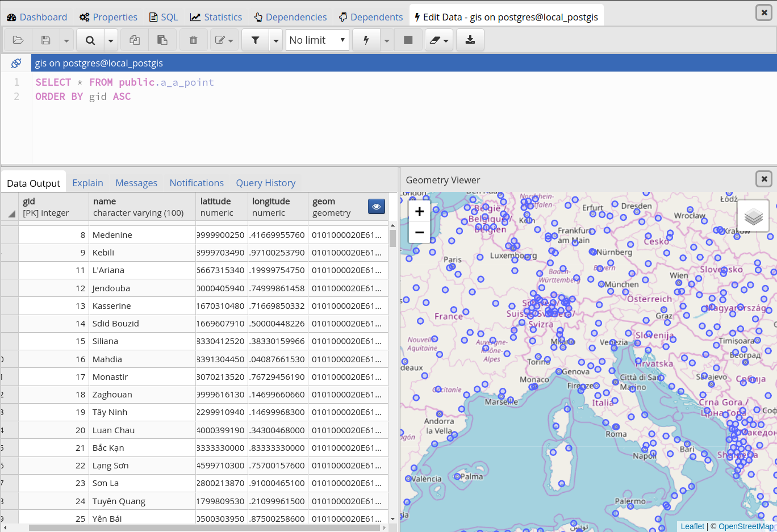This screenshot has width=777, height=532.
Task: Toggle the connection status icon
Action: tap(16, 63)
